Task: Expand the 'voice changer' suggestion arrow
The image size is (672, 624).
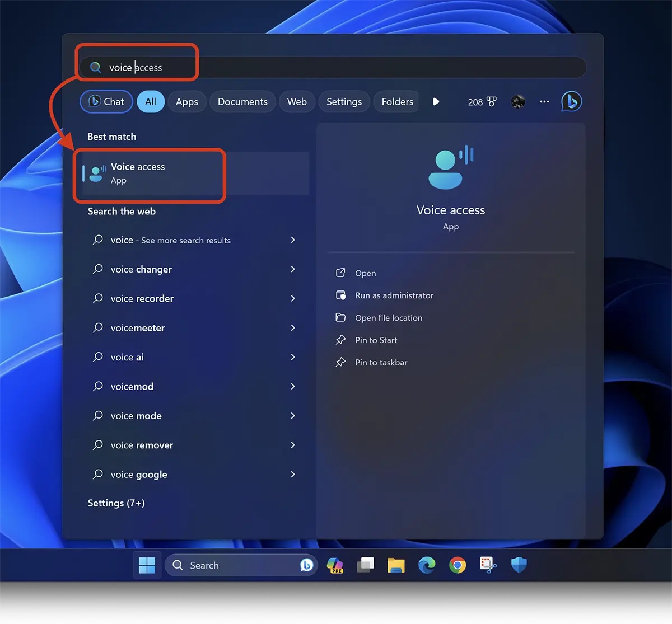Action: (x=293, y=269)
